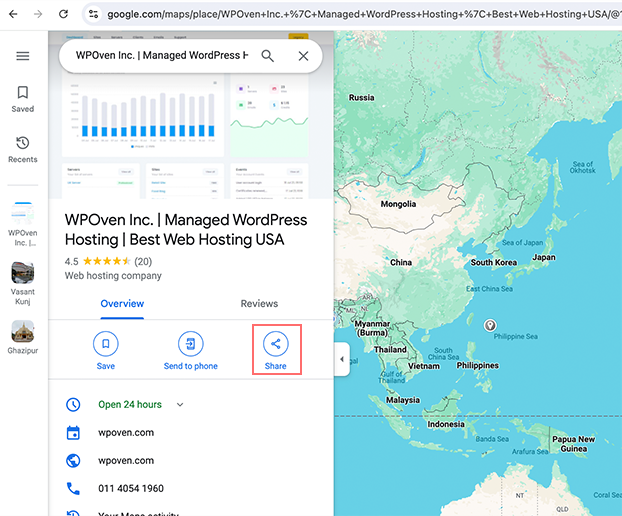Click the Share icon button
622x516 pixels.
276,343
